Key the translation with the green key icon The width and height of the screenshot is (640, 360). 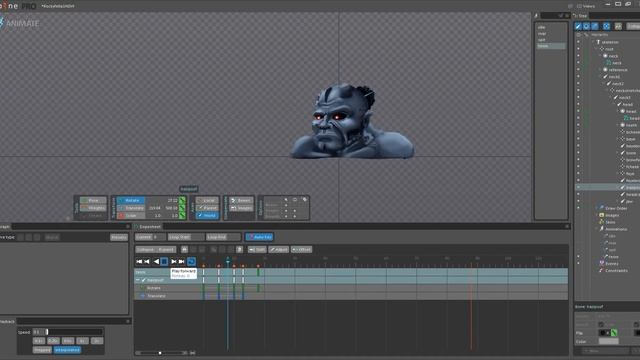[x=182, y=208]
